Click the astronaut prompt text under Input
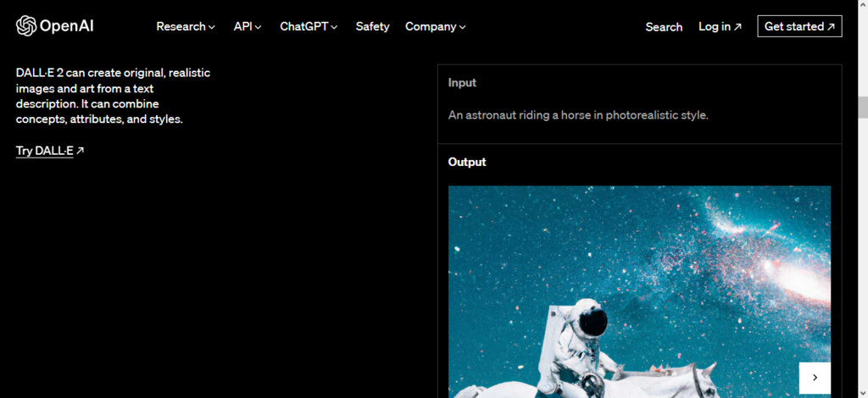This screenshot has height=398, width=868. [x=578, y=115]
